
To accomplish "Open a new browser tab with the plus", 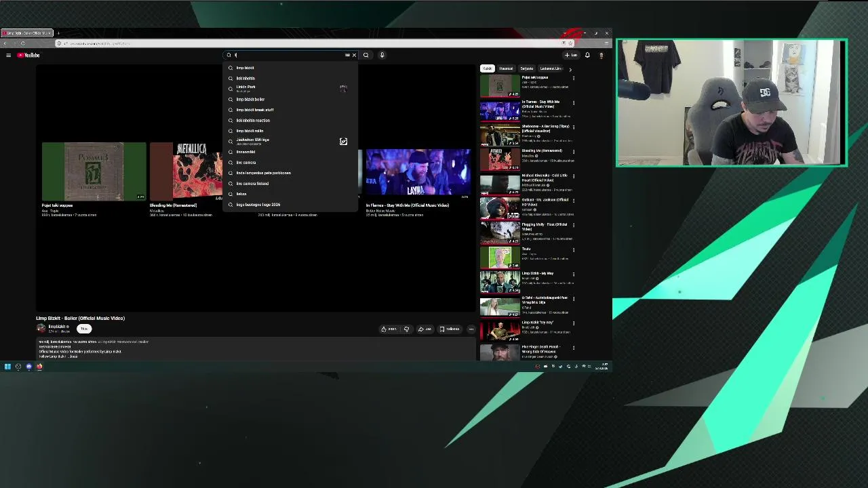I will click(x=58, y=33).
